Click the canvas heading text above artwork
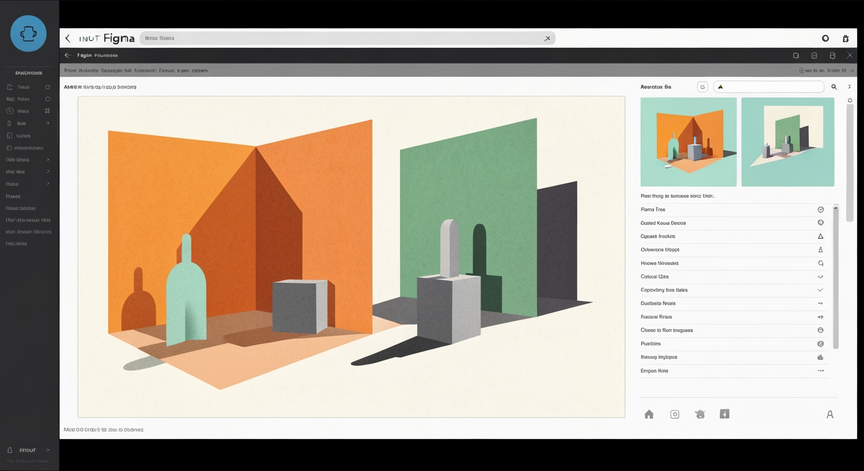 [100, 87]
